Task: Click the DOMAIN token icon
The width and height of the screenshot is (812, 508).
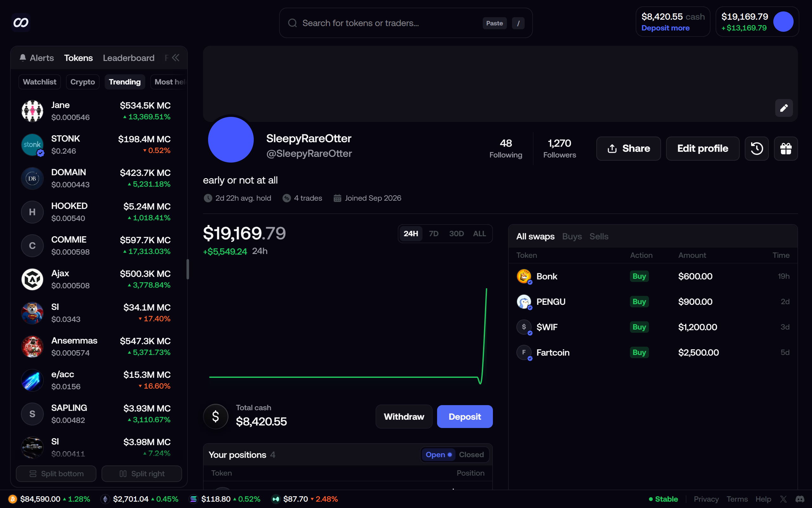Action: pyautogui.click(x=32, y=178)
